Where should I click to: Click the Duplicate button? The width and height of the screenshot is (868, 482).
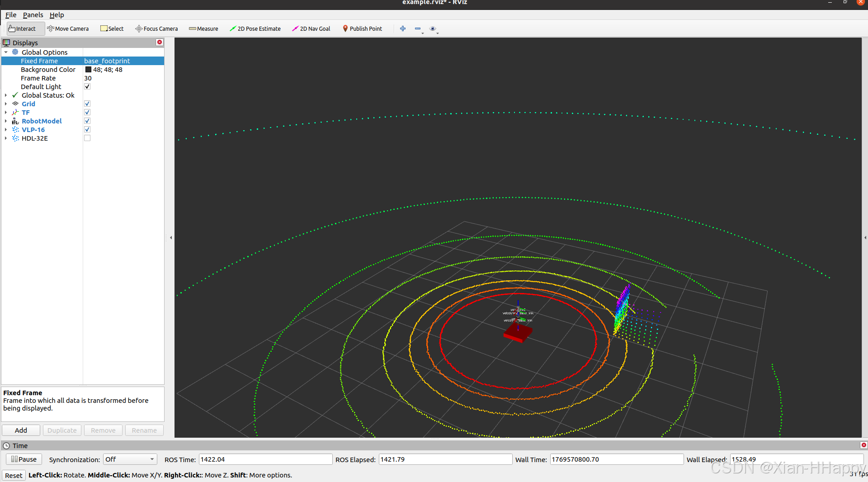click(x=62, y=430)
